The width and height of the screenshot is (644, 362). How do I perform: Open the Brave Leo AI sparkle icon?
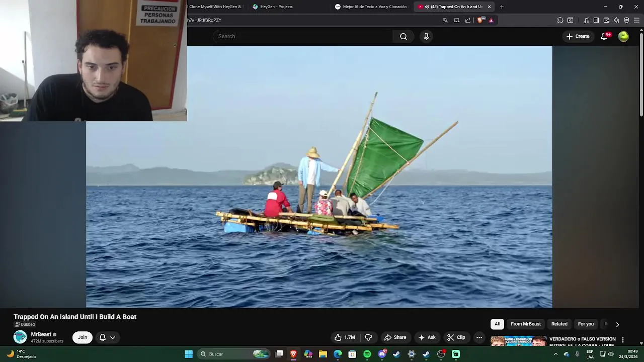coord(616,20)
